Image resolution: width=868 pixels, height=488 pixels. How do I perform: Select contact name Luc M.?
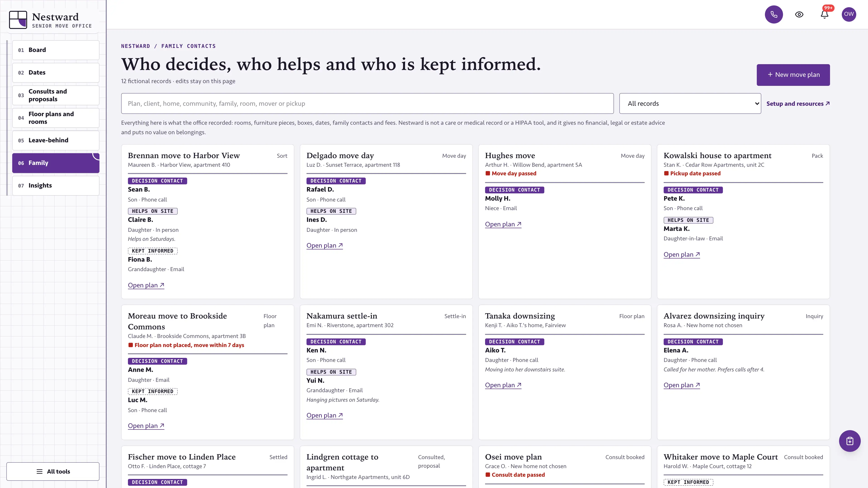coord(137,400)
